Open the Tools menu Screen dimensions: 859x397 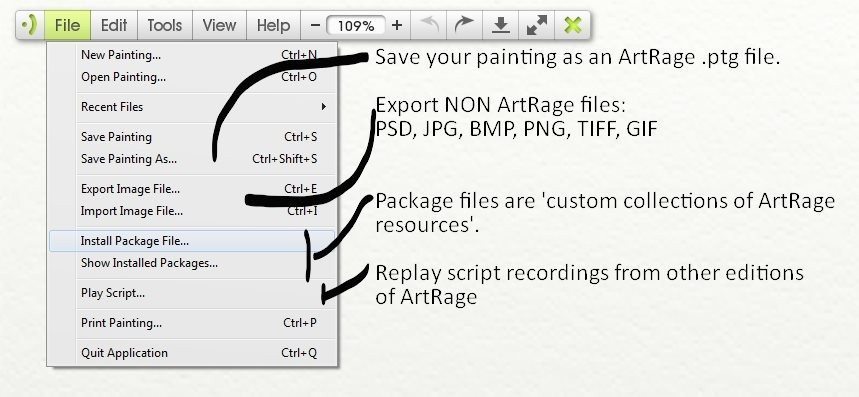pyautogui.click(x=164, y=25)
